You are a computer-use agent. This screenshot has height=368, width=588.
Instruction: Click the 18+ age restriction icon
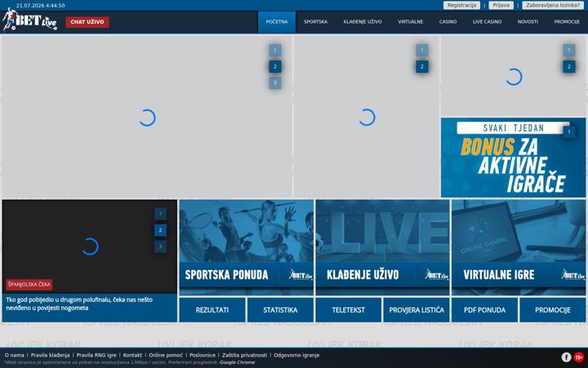[x=579, y=357]
